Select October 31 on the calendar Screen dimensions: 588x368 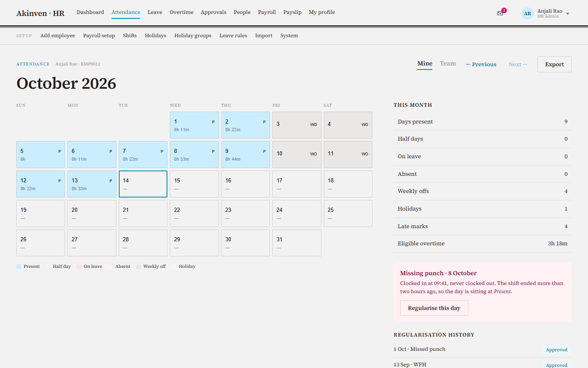pos(297,243)
